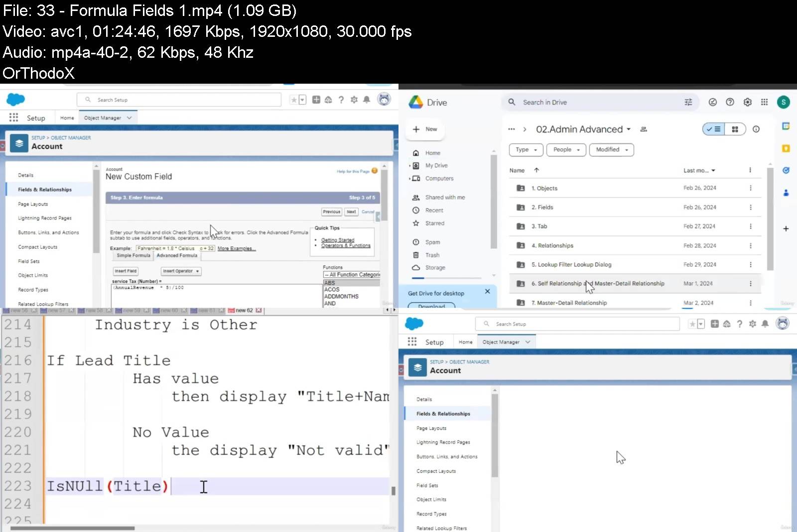The height and width of the screenshot is (532, 797).
Task: Open the Google Keep side panel icon
Action: [x=786, y=148]
